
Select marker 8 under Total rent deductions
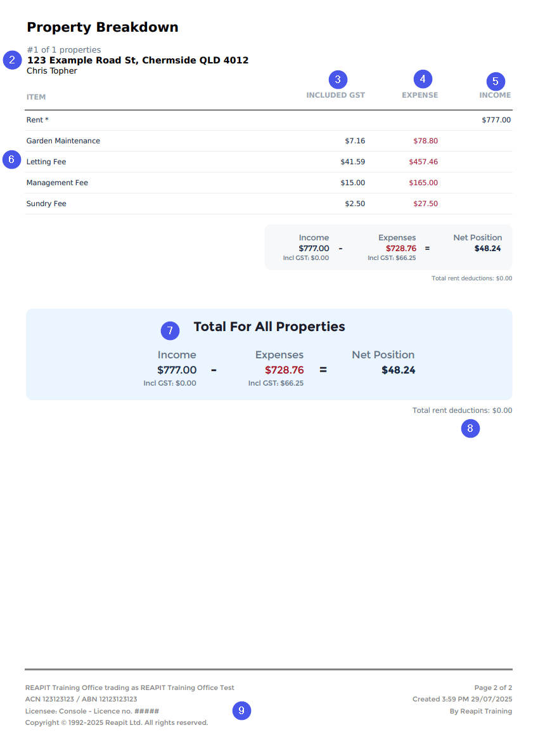tap(471, 429)
